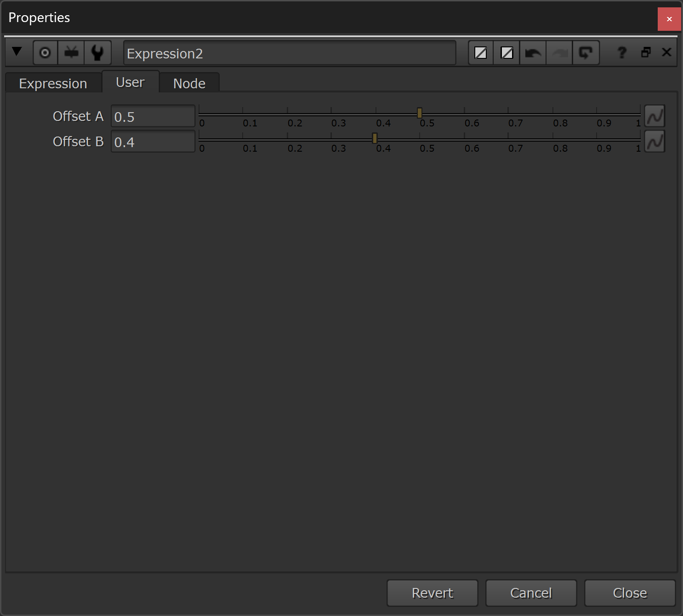Open node help with the question mark
683x616 pixels.
(x=622, y=53)
